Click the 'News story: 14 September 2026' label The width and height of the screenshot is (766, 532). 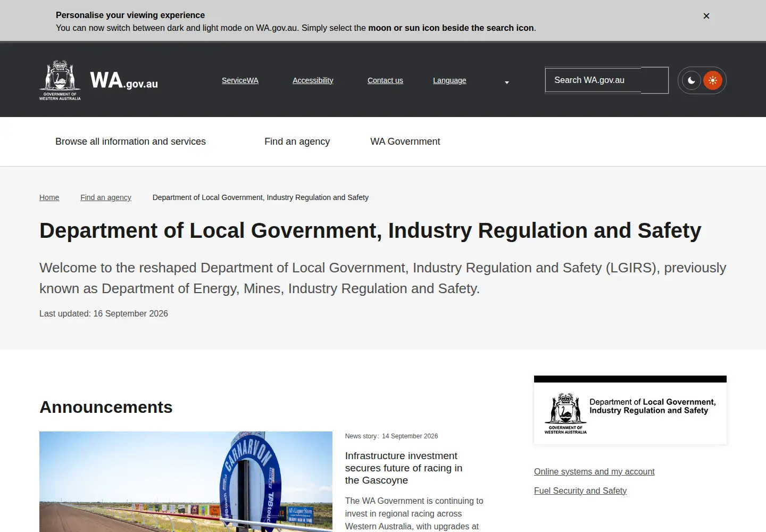click(x=392, y=436)
